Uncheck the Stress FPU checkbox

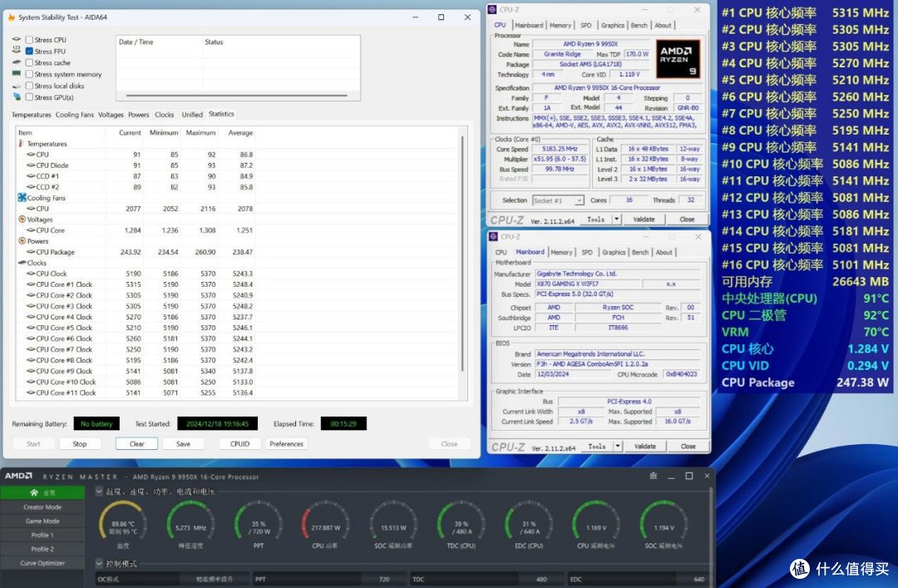[x=29, y=52]
